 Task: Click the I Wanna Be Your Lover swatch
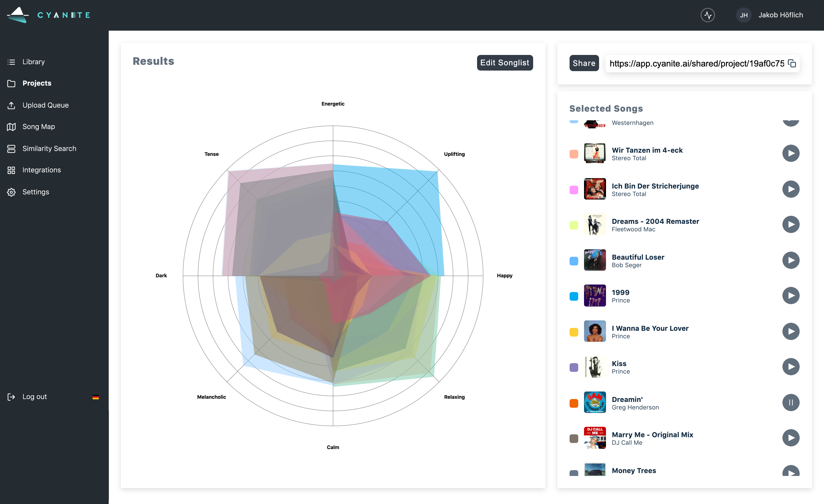574,332
